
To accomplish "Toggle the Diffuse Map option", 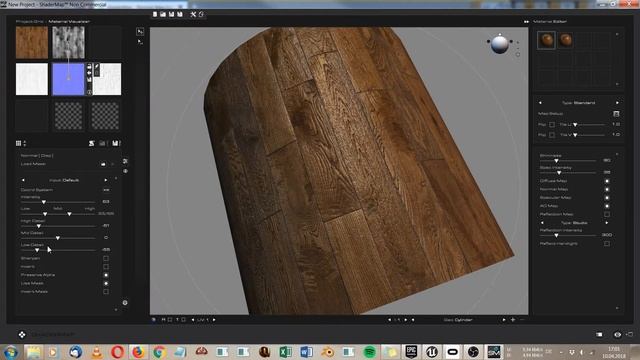I will click(607, 181).
